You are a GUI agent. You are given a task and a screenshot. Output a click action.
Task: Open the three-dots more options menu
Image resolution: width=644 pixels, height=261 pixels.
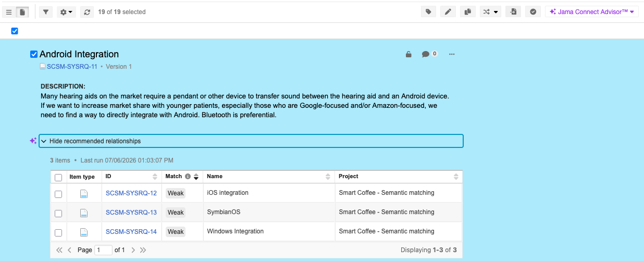[x=452, y=54]
